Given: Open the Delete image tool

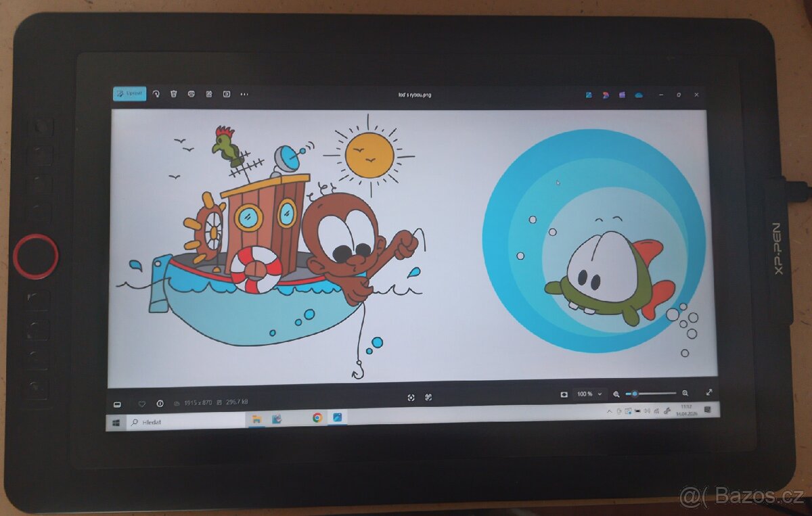Looking at the screenshot, I should [174, 94].
